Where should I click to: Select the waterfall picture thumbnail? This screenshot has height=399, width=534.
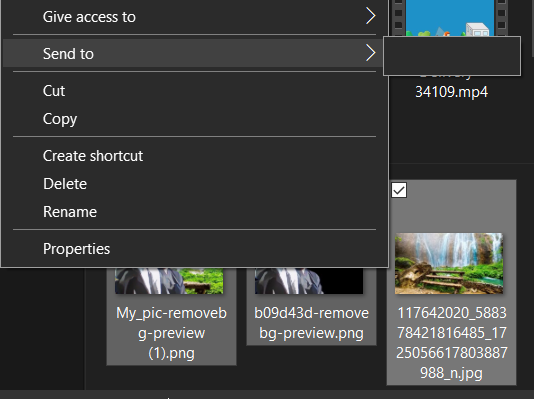click(x=449, y=263)
